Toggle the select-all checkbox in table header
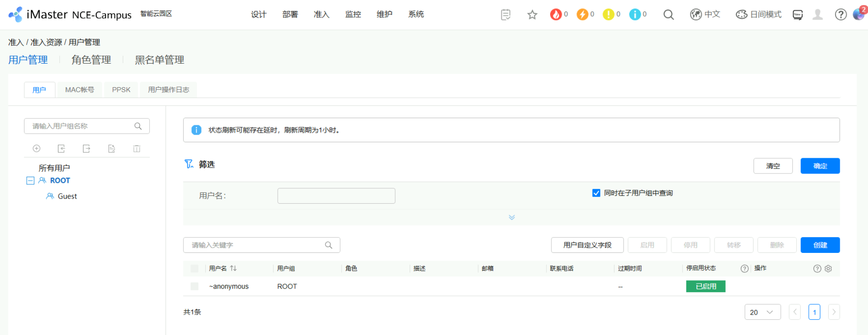 195,269
